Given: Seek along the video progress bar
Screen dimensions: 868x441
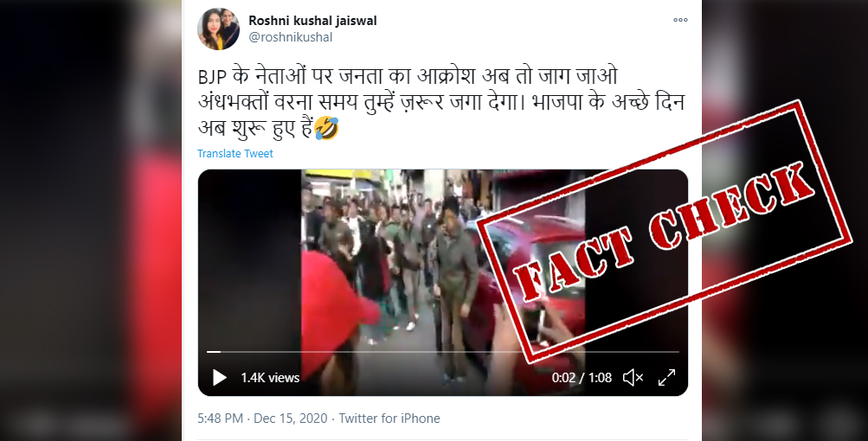Looking at the screenshot, I should pos(443,351).
